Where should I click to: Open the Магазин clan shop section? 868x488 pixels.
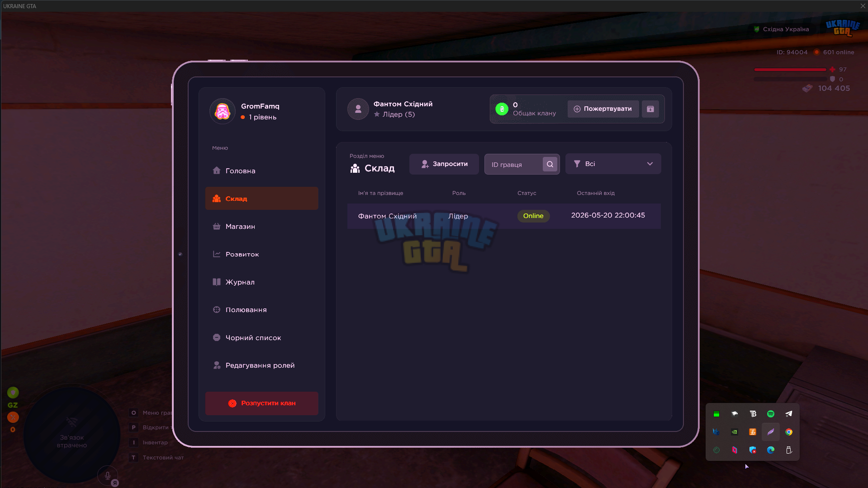261,227
